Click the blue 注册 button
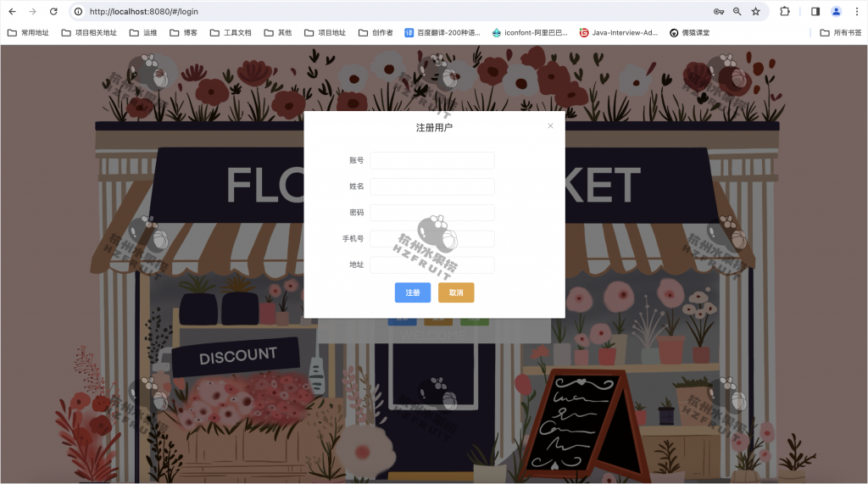The width and height of the screenshot is (868, 484). [x=413, y=292]
